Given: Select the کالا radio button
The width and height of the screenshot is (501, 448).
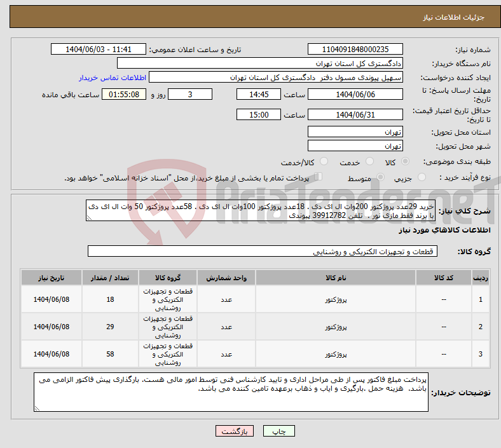Looking at the screenshot, I should [x=405, y=161].
